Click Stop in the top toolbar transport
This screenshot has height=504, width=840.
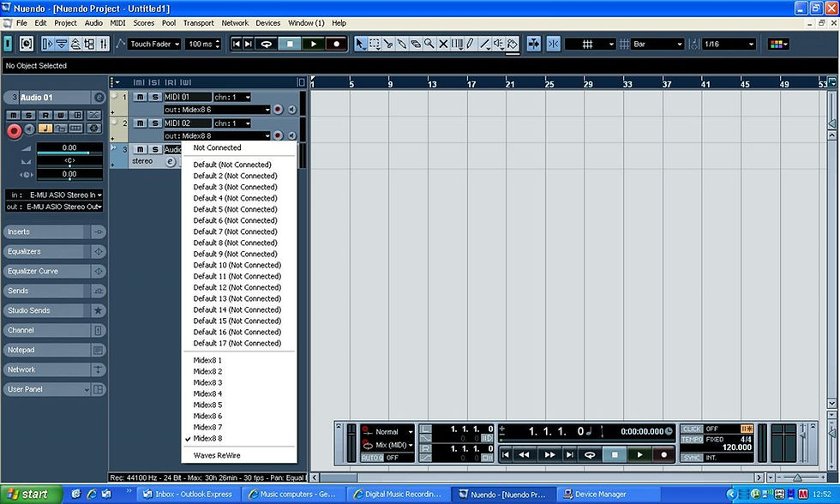click(290, 44)
